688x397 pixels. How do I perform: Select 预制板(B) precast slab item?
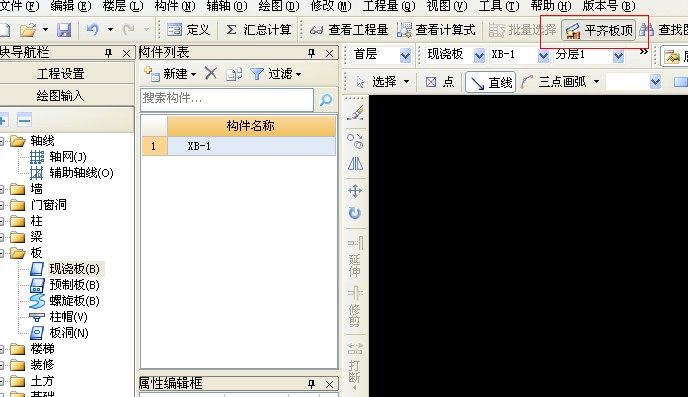pyautogui.click(x=65, y=285)
